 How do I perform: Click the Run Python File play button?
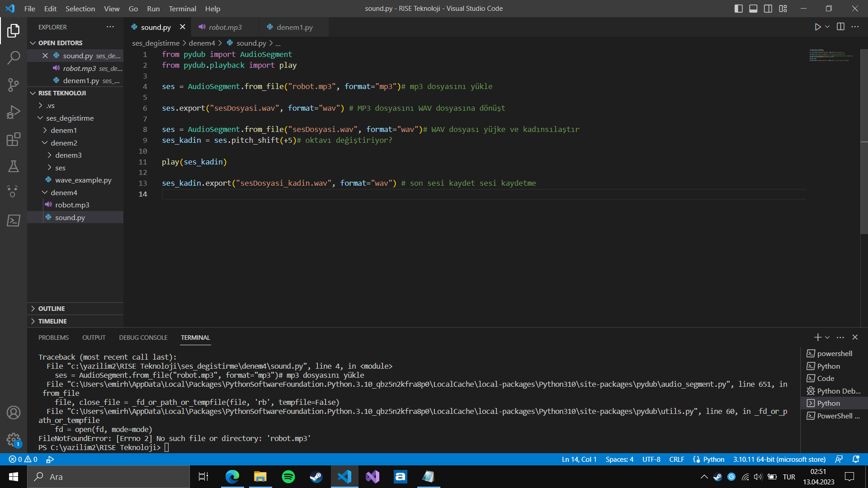tap(817, 27)
